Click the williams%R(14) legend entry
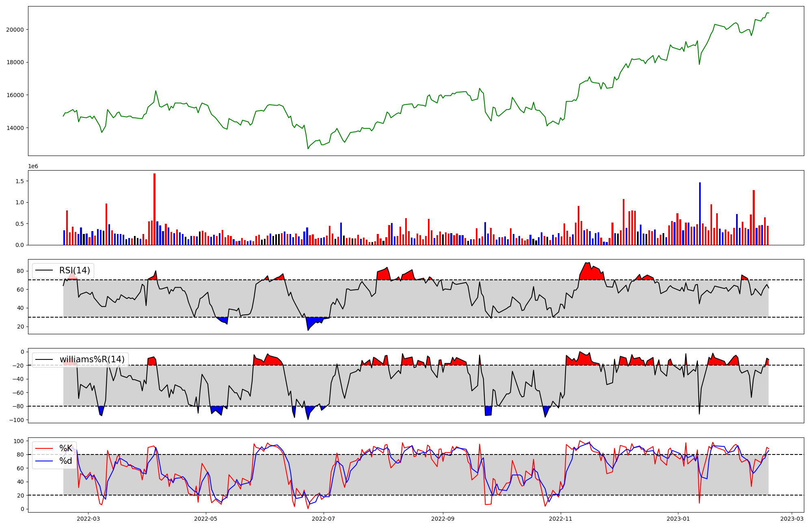The height and width of the screenshot is (528, 812). point(92,359)
